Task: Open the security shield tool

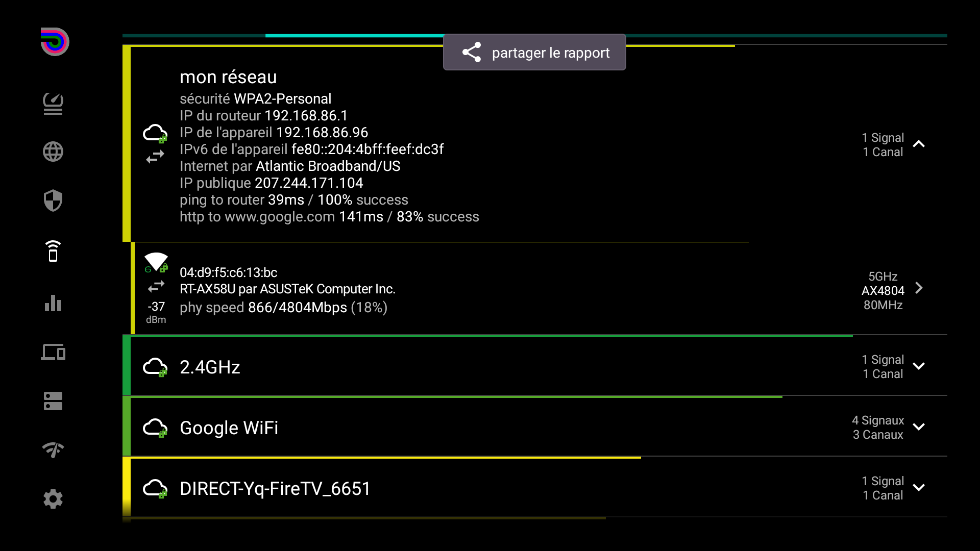Action: click(x=53, y=201)
